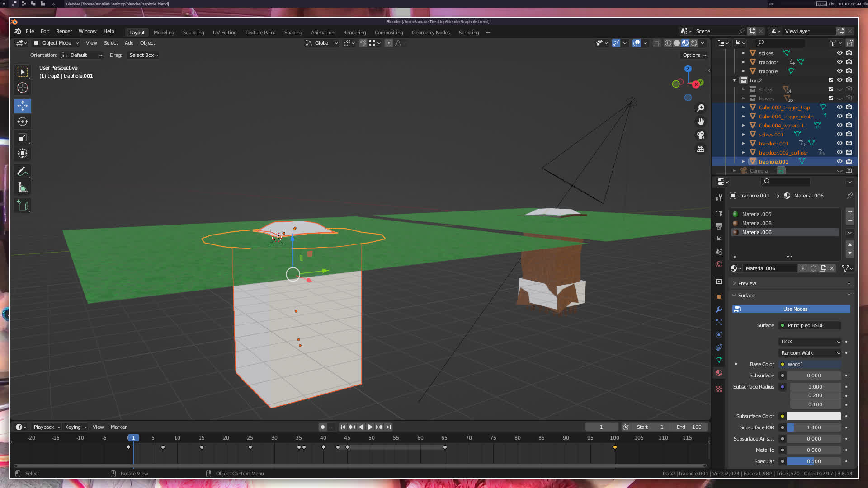The image size is (868, 488).
Task: Click the camera view icon in viewport
Action: (x=701, y=135)
